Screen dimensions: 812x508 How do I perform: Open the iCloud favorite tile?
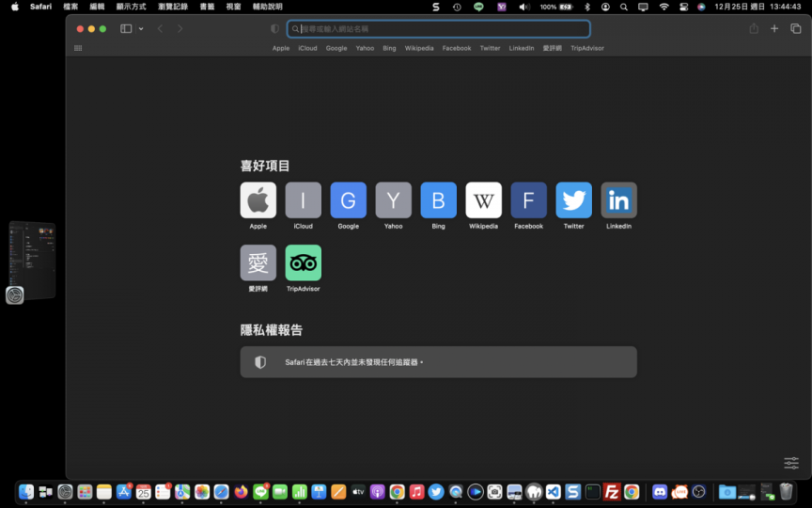303,200
